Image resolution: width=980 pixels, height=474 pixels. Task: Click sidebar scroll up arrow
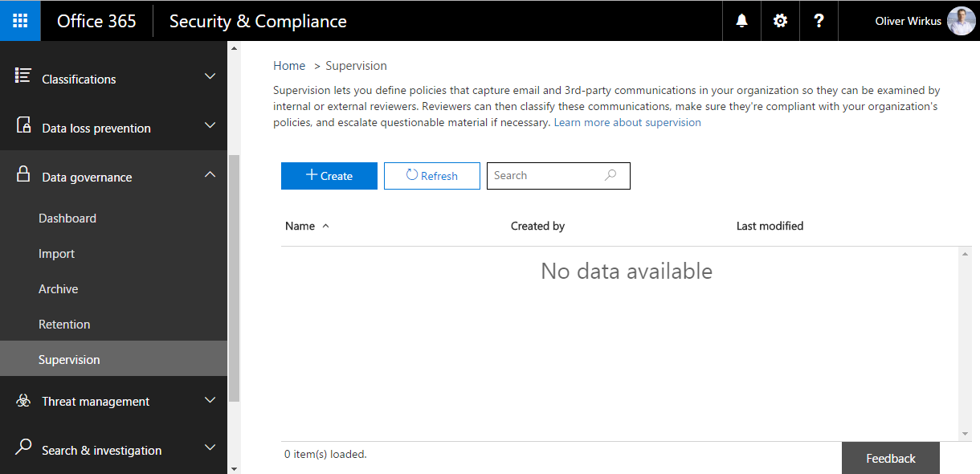[x=234, y=48]
